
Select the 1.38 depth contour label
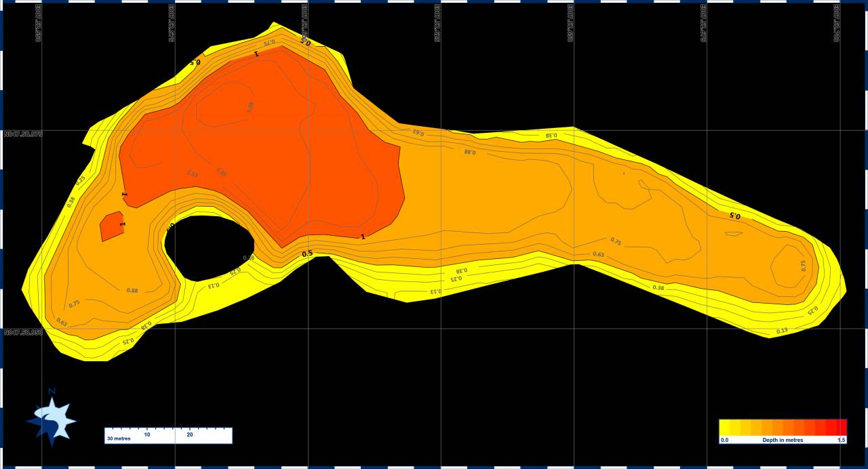pos(250,106)
